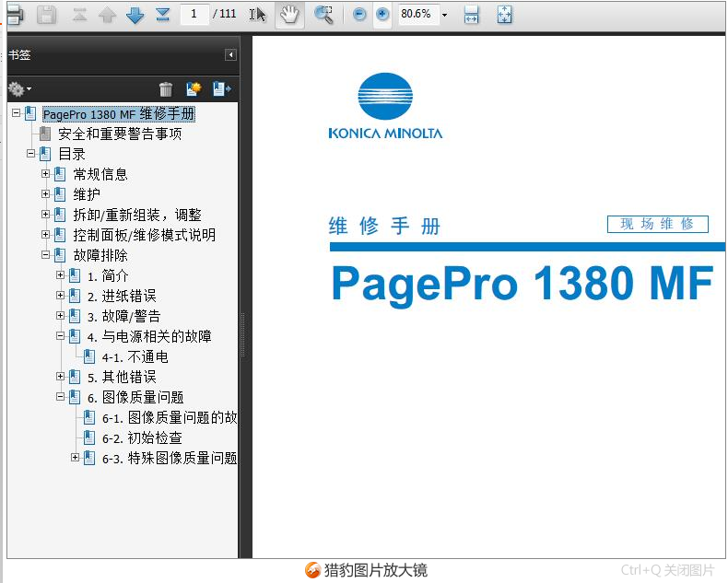This screenshot has width=728, height=583.
Task: Click the 书签 panel title
Action: point(19,54)
